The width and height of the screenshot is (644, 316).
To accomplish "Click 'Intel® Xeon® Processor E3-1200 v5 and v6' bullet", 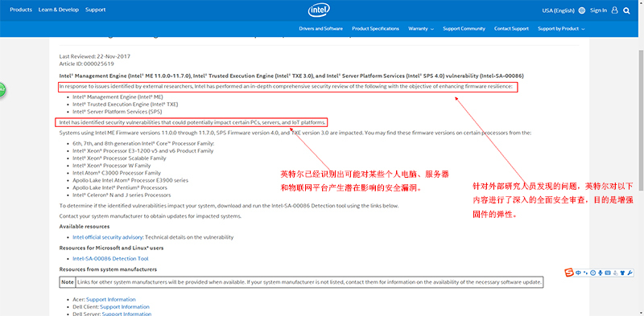I will coord(143,151).
